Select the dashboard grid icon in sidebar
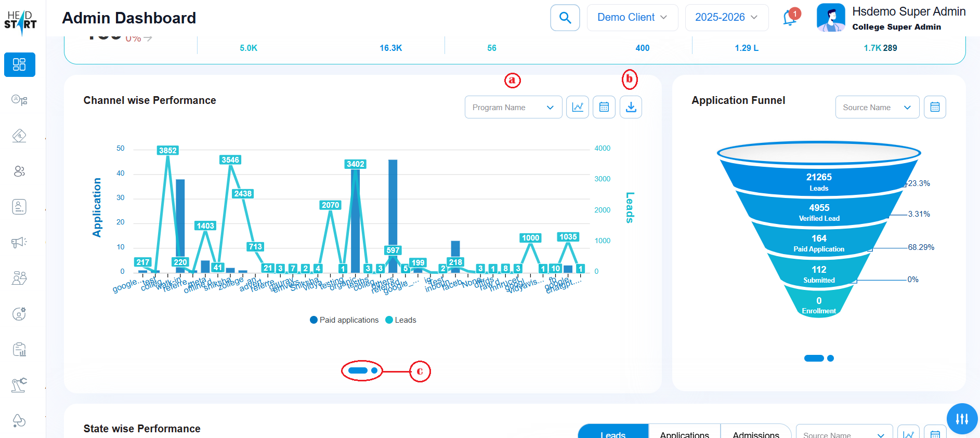The height and width of the screenshot is (438, 980). coord(20,64)
